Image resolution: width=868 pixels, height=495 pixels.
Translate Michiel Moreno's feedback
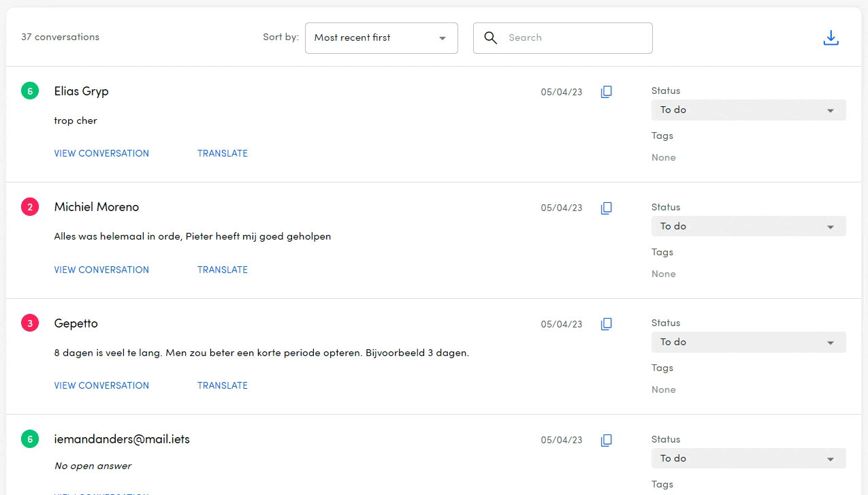(223, 270)
